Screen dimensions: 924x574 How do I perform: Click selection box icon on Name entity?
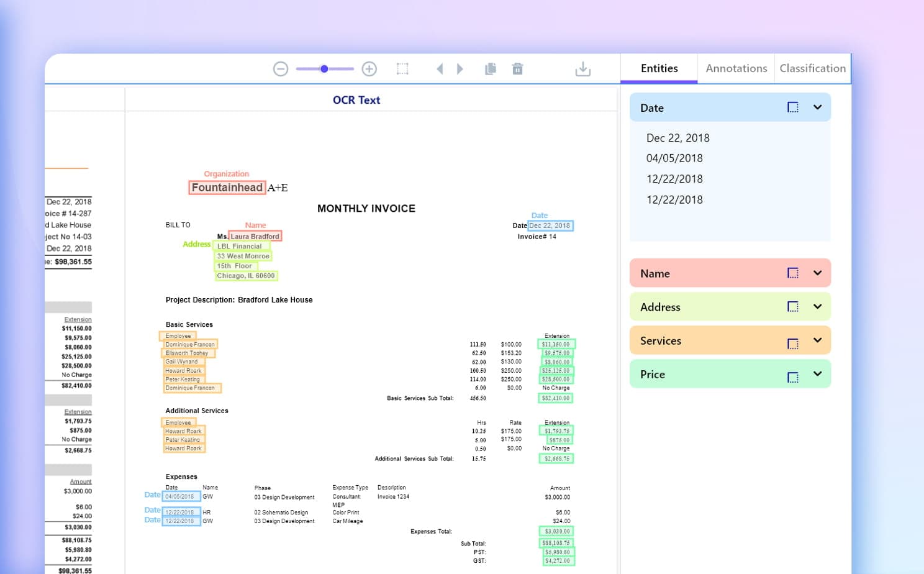tap(793, 273)
